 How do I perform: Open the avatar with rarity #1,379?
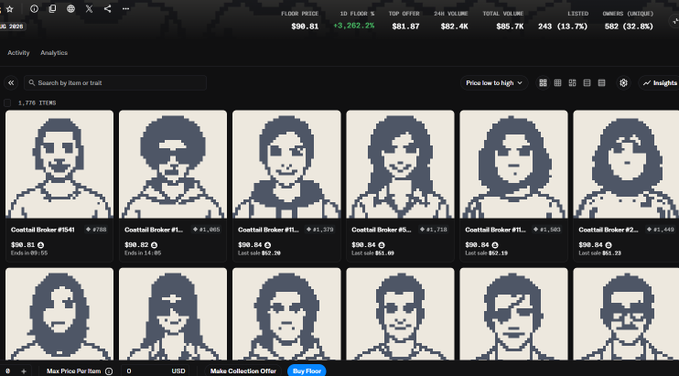(287, 164)
